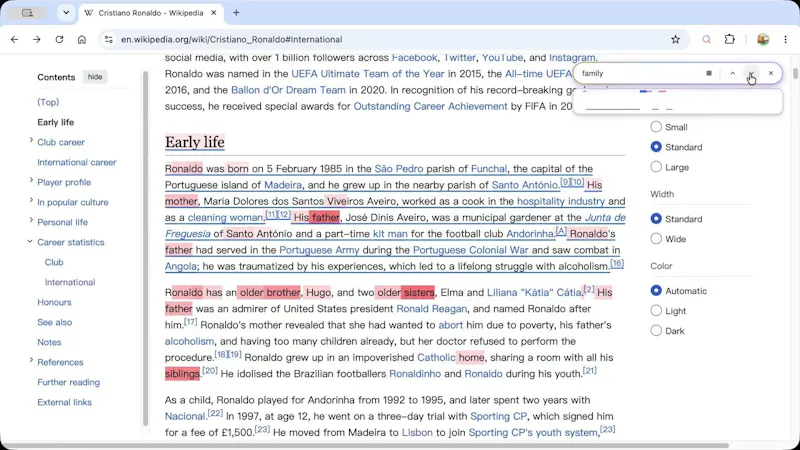The width and height of the screenshot is (800, 450).
Task: Open the Funchal link
Action: (489, 168)
